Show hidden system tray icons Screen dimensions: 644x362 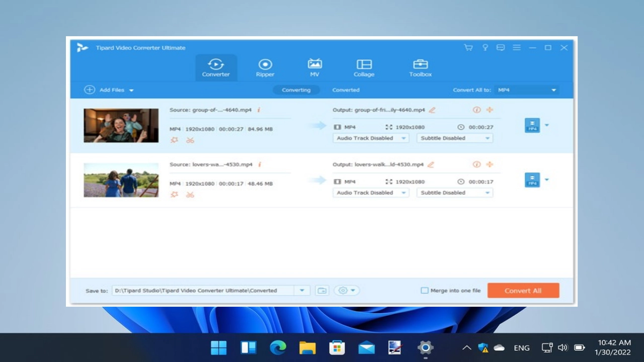(x=466, y=347)
